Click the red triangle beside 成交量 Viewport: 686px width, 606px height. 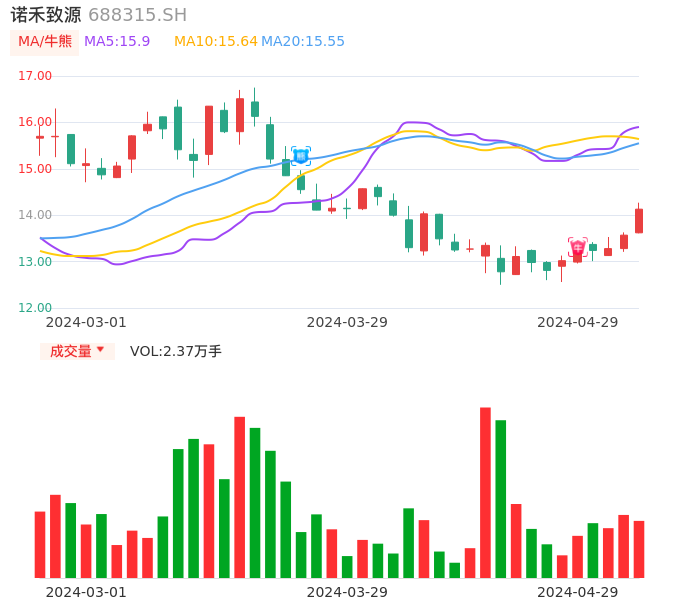[100, 350]
